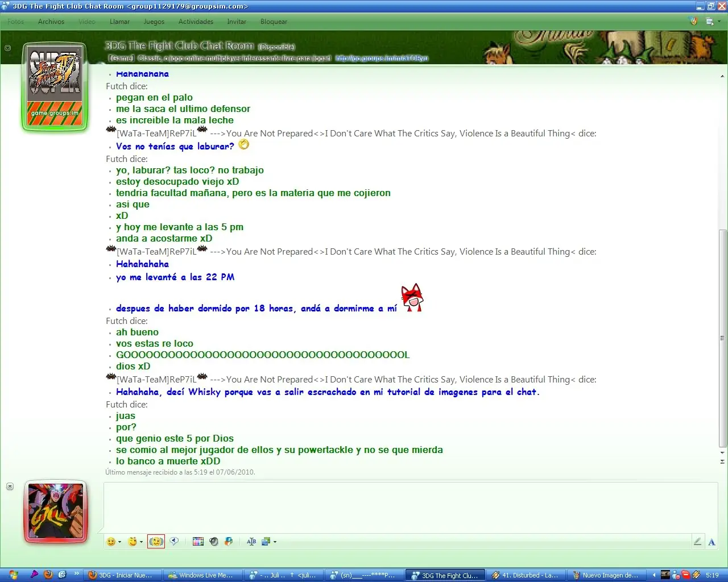The width and height of the screenshot is (728, 582).
Task: Open the photo sharing dropdown arrow
Action: point(274,542)
